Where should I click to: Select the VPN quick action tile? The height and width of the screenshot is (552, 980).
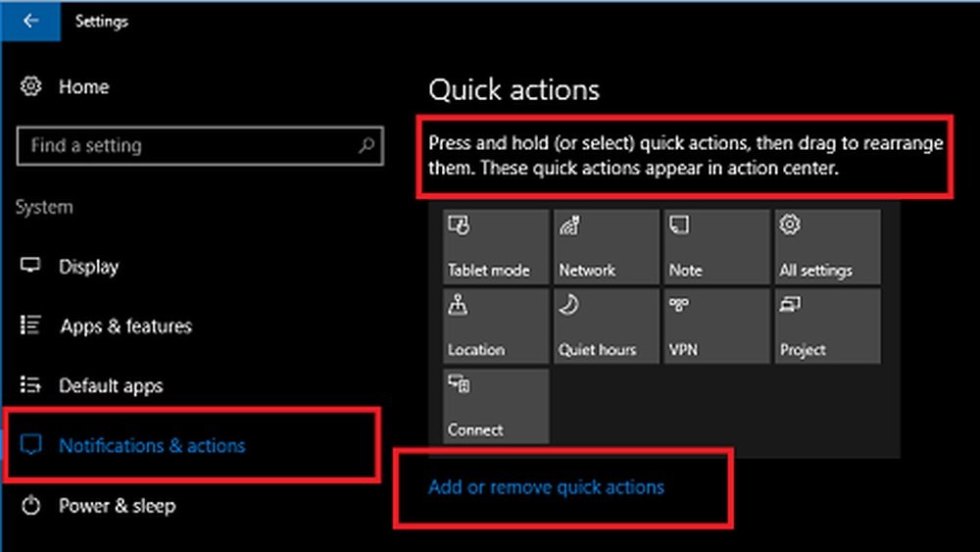coord(717,326)
